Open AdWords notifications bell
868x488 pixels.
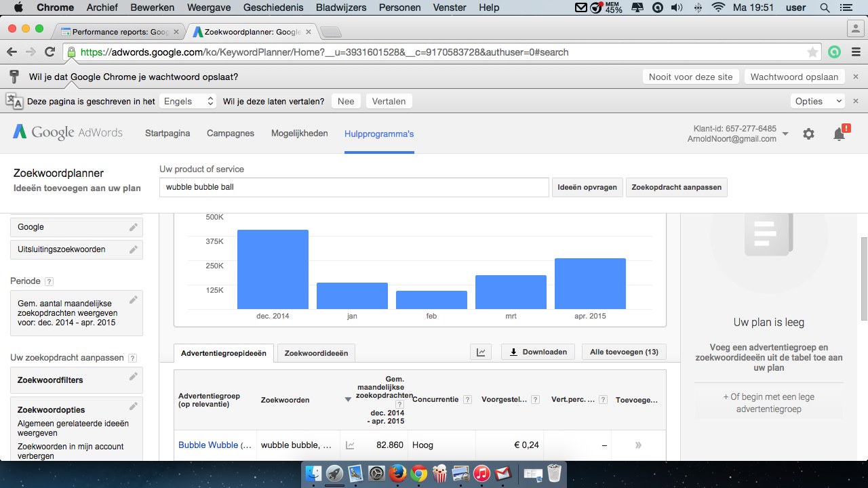840,134
